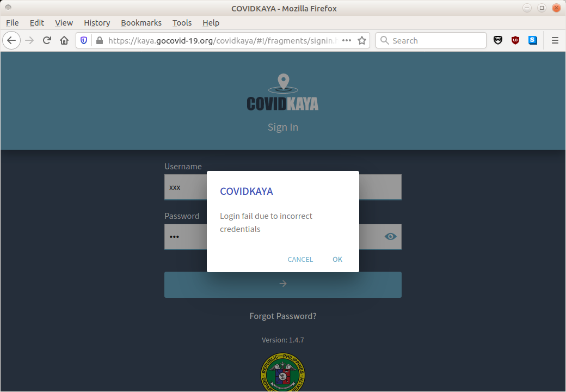Screen dimensions: 566x392
Task: Reload the current page
Action: point(47,40)
